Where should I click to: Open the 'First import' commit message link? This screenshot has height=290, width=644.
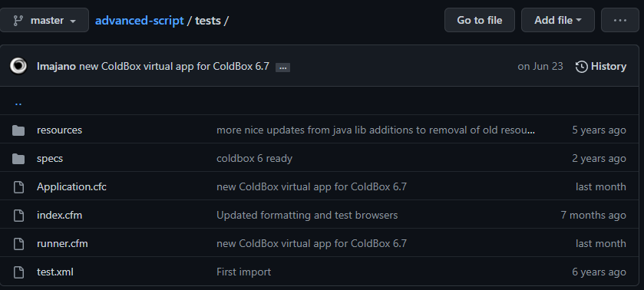(243, 272)
